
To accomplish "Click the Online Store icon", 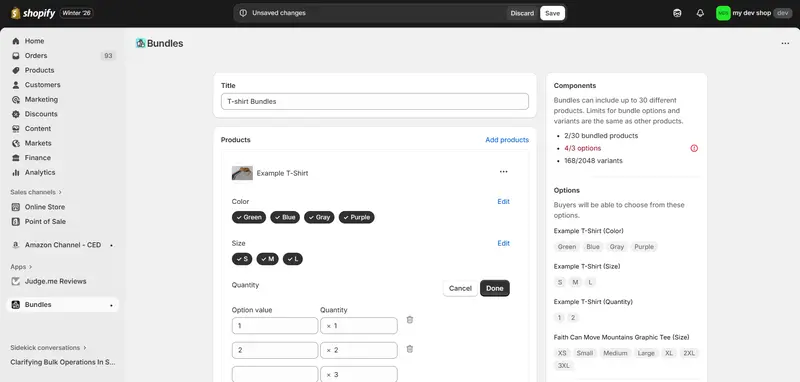I will (16, 207).
